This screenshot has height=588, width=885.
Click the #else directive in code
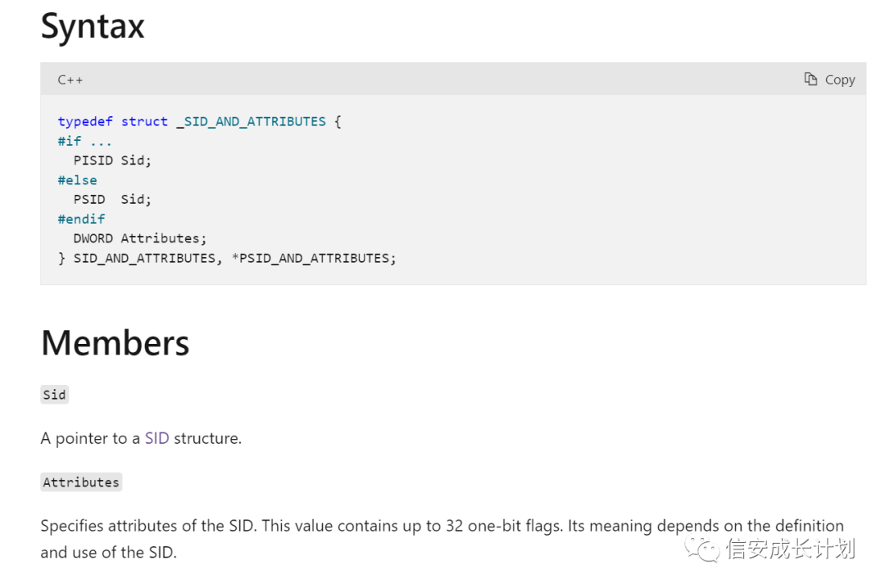(77, 180)
